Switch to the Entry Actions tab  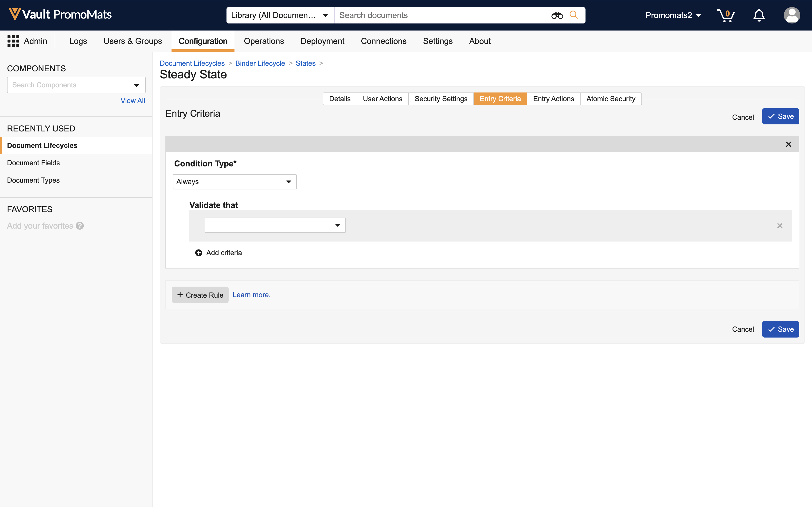tap(553, 99)
